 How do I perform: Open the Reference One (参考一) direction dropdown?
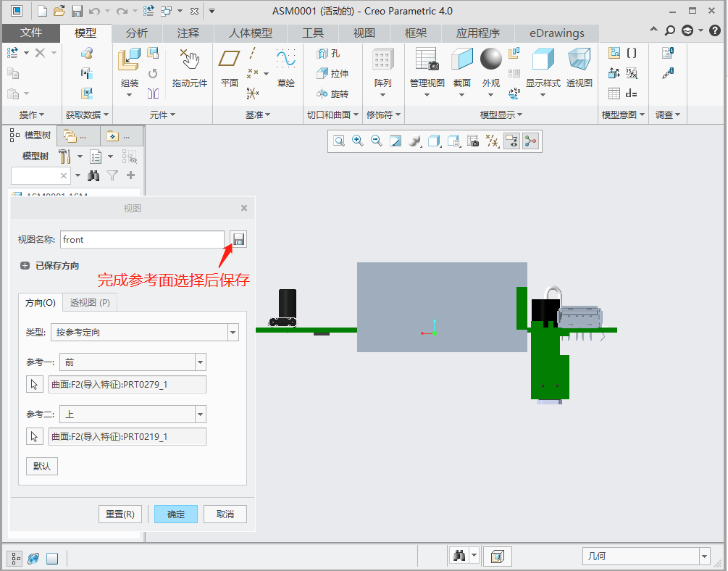tap(200, 362)
